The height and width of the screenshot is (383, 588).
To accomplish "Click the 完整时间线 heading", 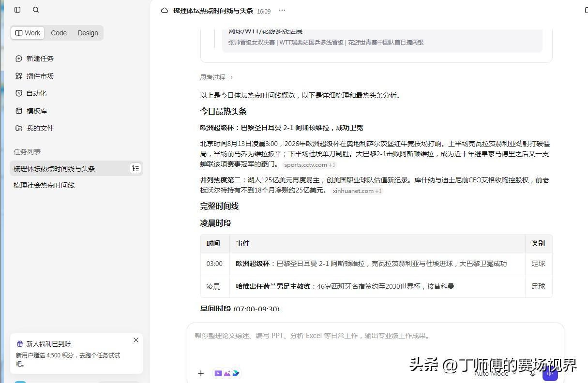I will 220,206.
